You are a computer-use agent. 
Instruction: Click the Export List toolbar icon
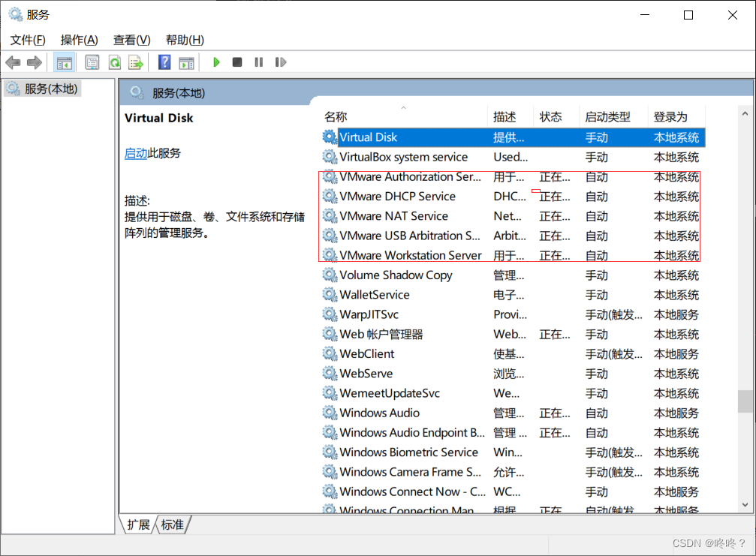136,62
